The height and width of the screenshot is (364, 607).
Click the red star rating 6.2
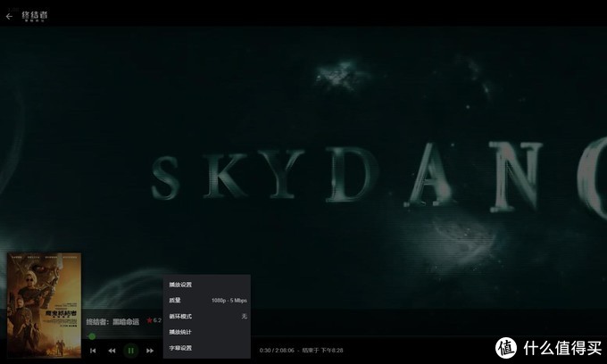(154, 320)
